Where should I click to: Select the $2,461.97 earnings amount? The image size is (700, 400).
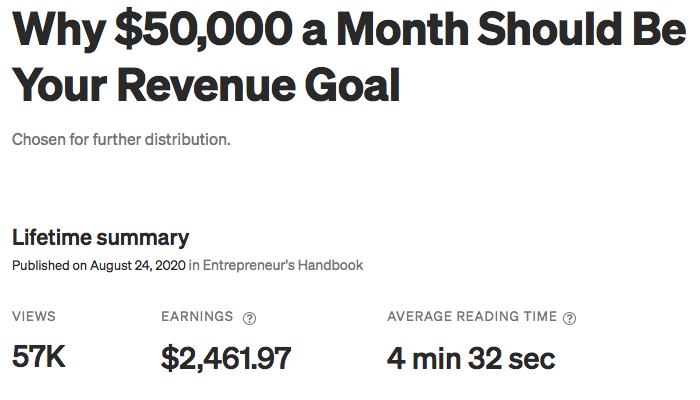click(226, 358)
